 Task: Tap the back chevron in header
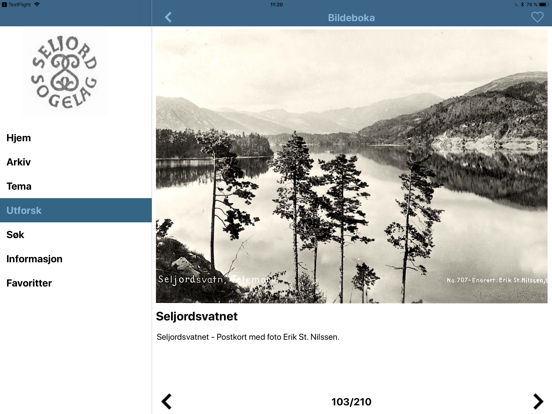click(168, 17)
